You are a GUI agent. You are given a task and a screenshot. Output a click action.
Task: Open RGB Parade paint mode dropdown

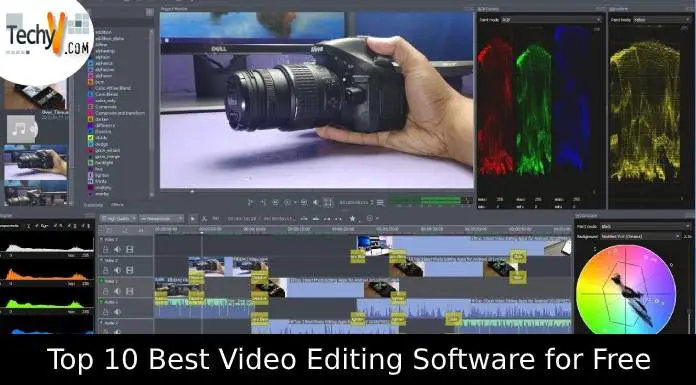tap(551, 20)
